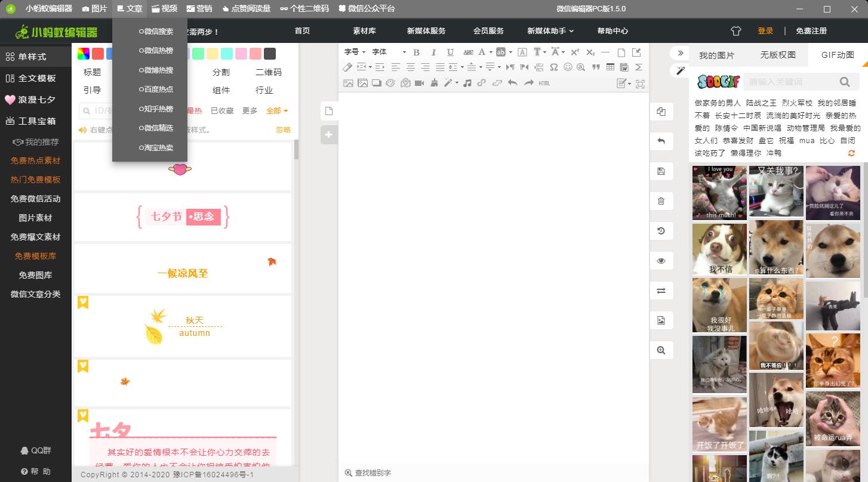Open the 字号 font size dropdown
The height and width of the screenshot is (482, 868).
click(x=355, y=52)
